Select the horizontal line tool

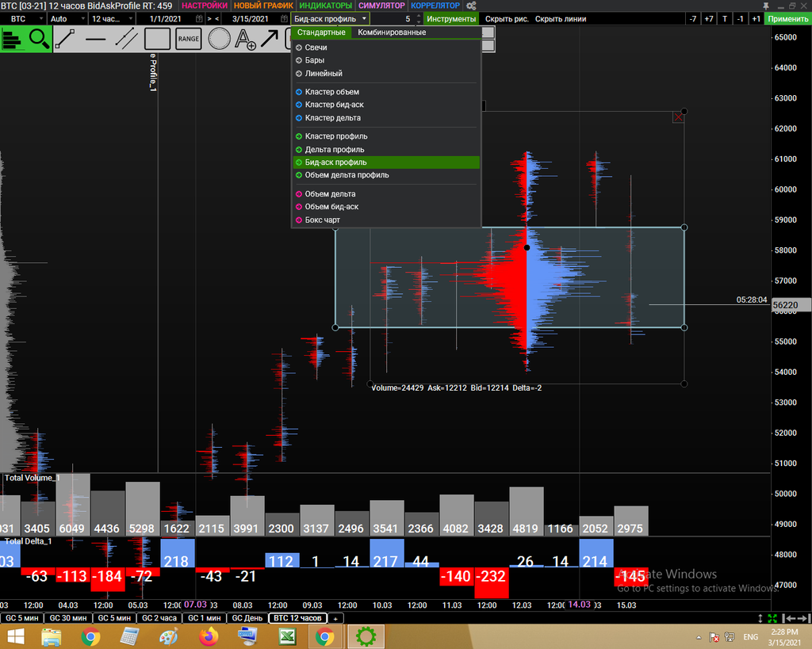coord(95,40)
